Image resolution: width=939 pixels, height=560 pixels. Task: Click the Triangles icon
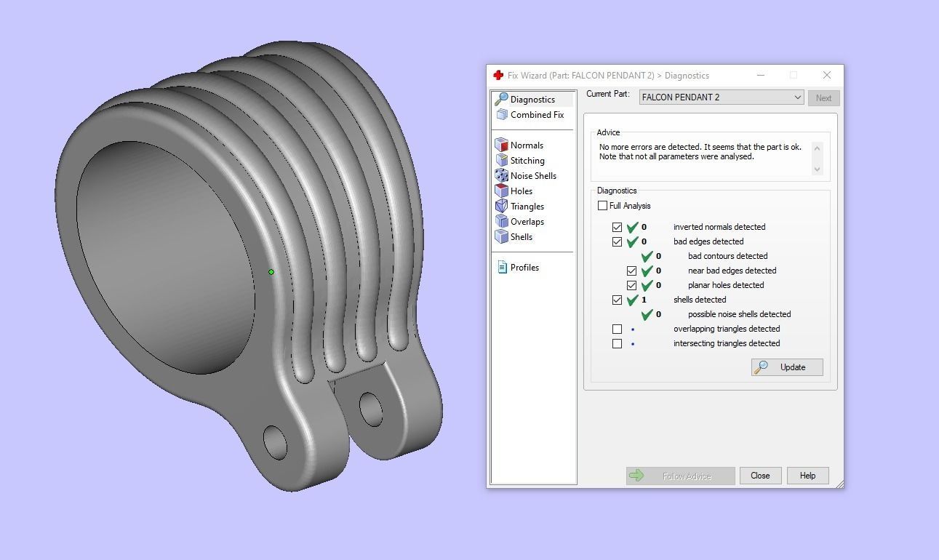pos(501,206)
